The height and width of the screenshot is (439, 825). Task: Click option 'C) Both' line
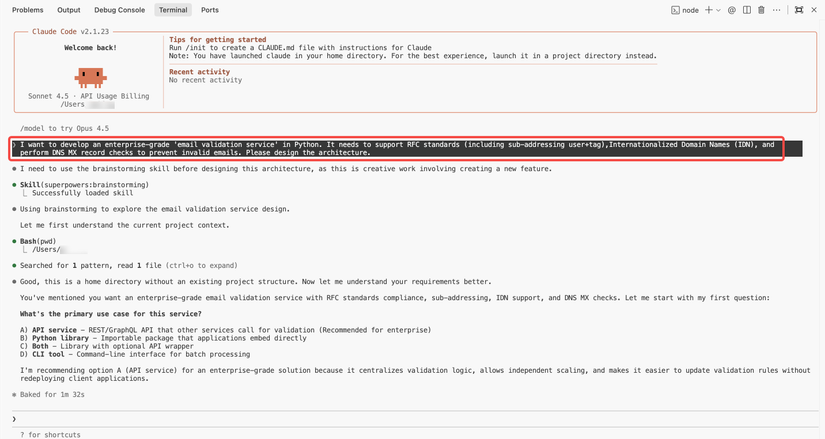point(107,346)
